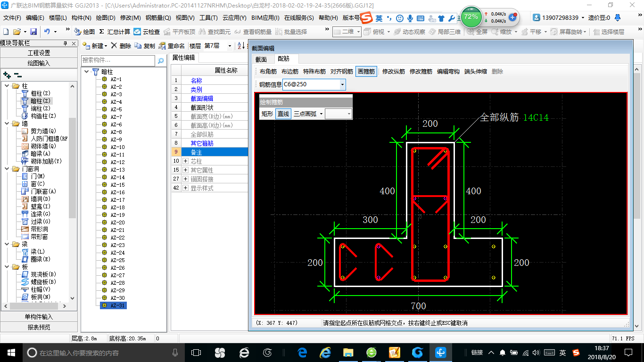
Task: Open the 文件(F) menu
Action: (12, 18)
